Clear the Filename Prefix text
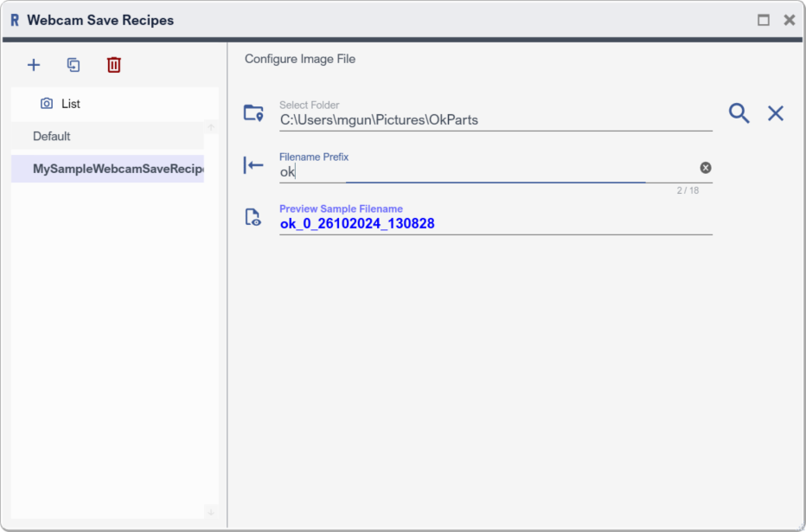The image size is (806, 532). pyautogui.click(x=706, y=168)
